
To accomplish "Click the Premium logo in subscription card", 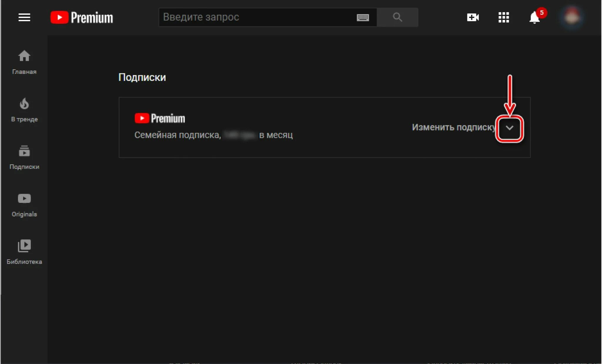I will (160, 118).
